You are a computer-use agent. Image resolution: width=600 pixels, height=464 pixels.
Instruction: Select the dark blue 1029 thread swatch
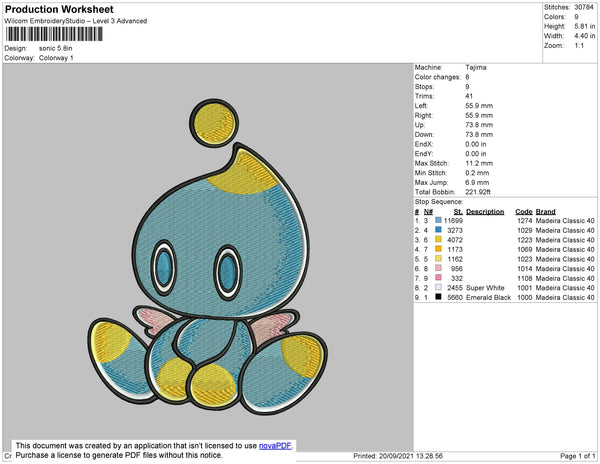438,230
